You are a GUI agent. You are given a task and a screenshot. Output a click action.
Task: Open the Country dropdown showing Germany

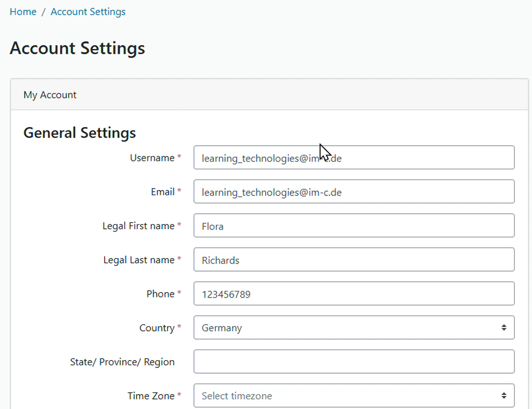pyautogui.click(x=346, y=328)
